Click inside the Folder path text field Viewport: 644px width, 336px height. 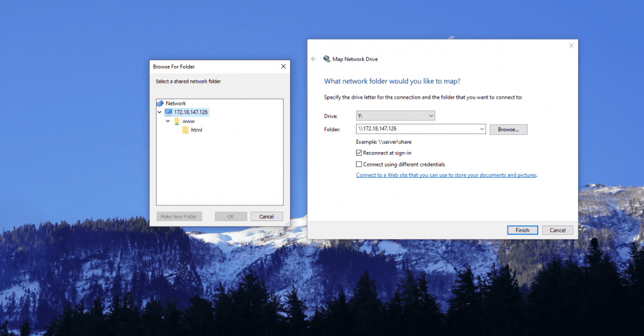click(417, 129)
